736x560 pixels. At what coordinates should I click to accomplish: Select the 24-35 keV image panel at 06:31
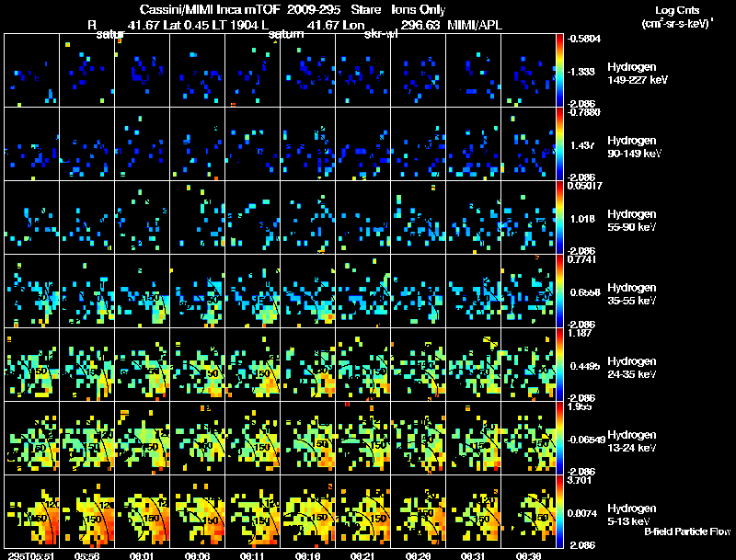coord(473,364)
